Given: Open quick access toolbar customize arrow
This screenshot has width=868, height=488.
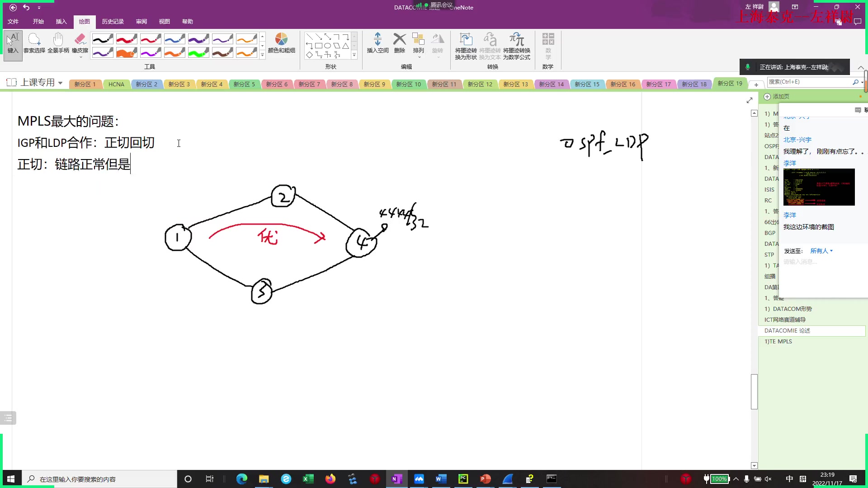Looking at the screenshot, I should 39,8.
